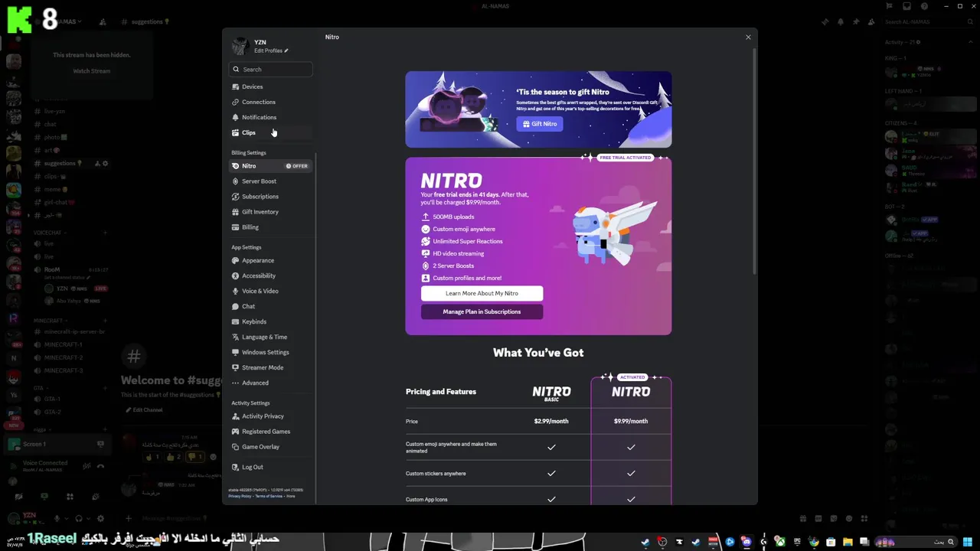
Task: Open Connections settings
Action: [x=270, y=102]
